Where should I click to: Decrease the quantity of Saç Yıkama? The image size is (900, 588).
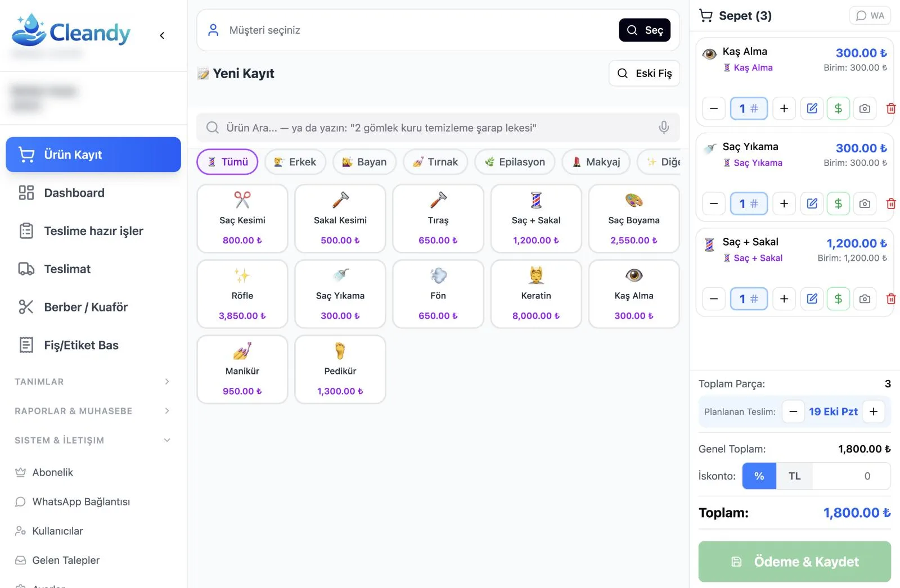(x=714, y=203)
